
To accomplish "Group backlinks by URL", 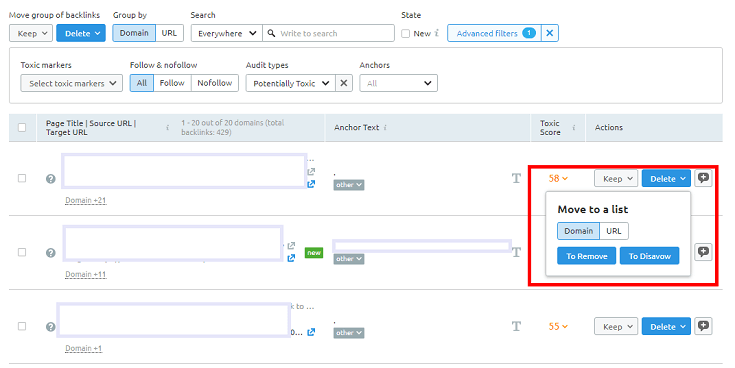I will click(x=169, y=33).
